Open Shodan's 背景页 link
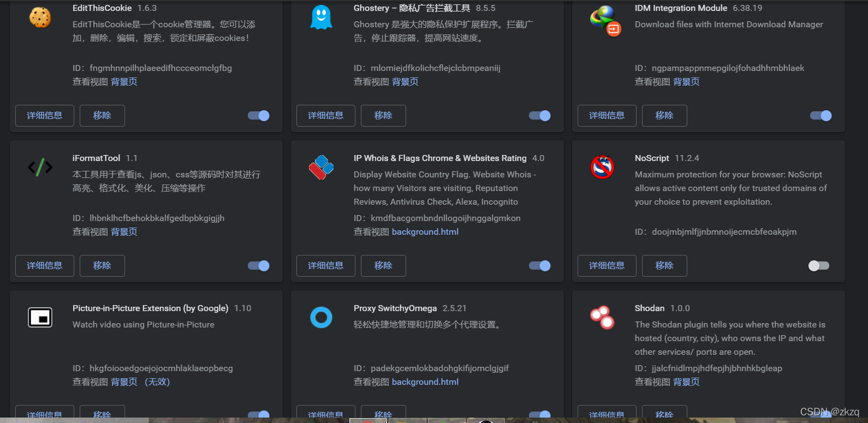The image size is (868, 423). (686, 382)
